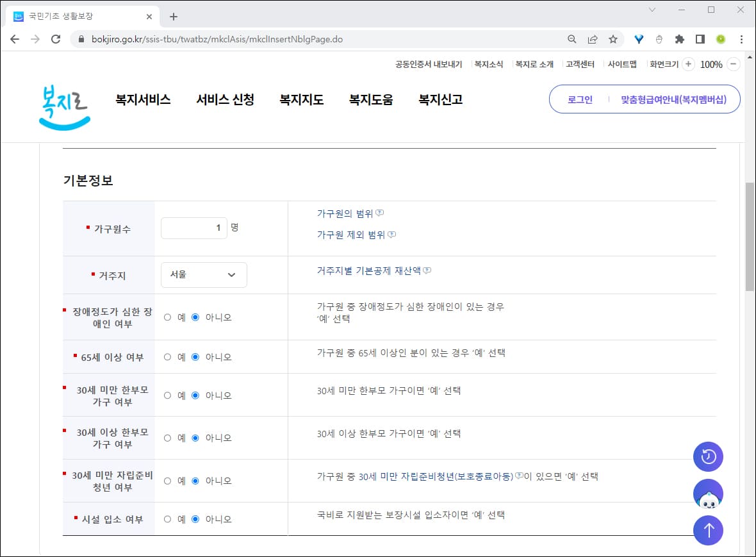Click the bookmark star in the address bar
The height and width of the screenshot is (557, 756).
tap(612, 39)
